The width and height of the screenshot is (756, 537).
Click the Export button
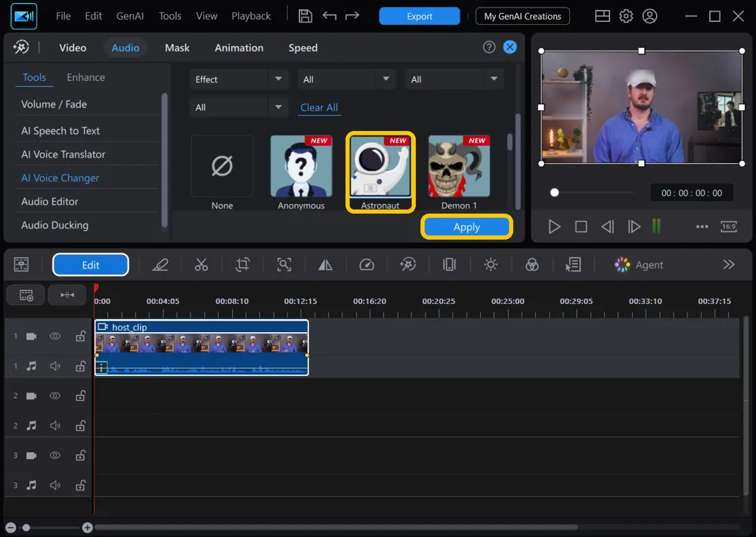tap(420, 16)
